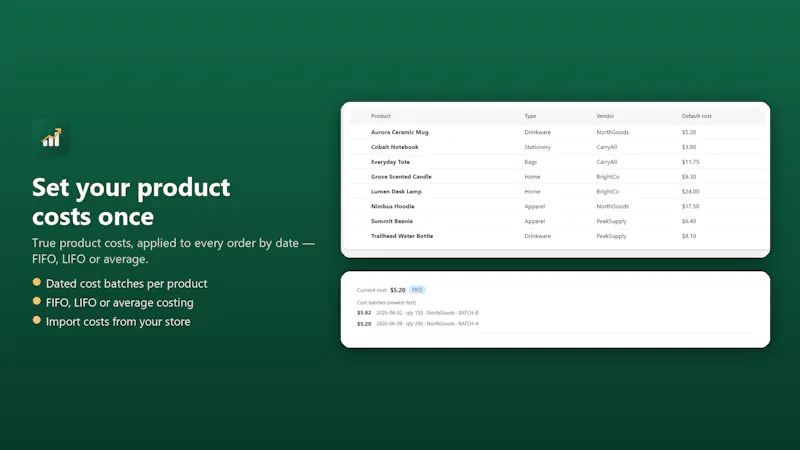Image resolution: width=800 pixels, height=450 pixels.
Task: Select the Summit Beanie product
Action: click(392, 221)
